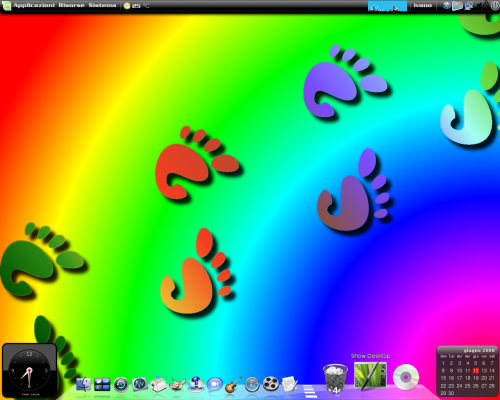This screenshot has width=500, height=400.
Task: Click the display settings tray icon
Action: [457, 6]
